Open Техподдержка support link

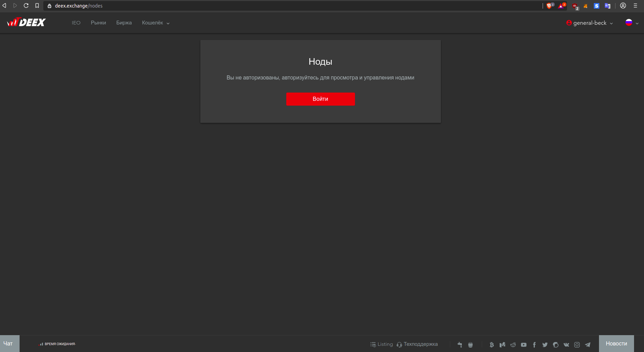[417, 344]
